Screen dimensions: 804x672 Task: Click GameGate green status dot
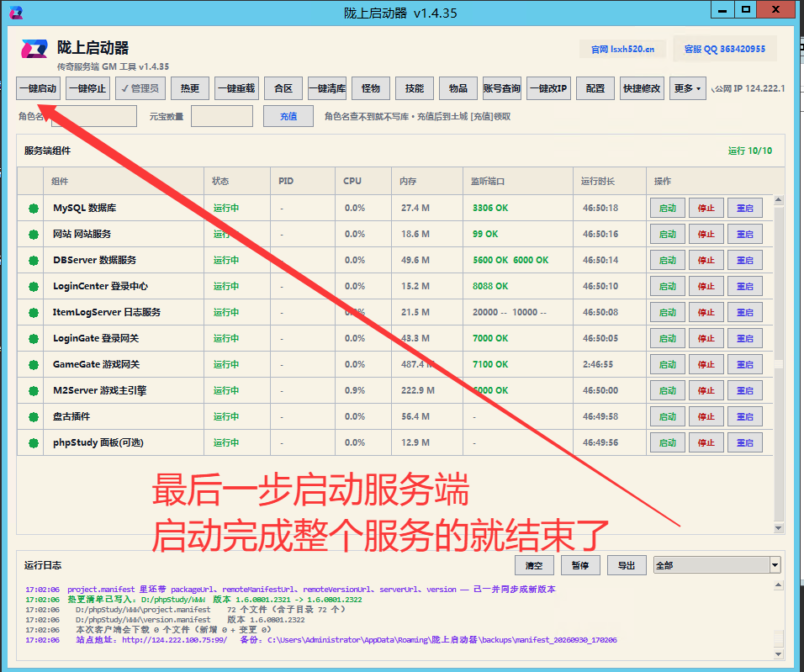(x=34, y=365)
